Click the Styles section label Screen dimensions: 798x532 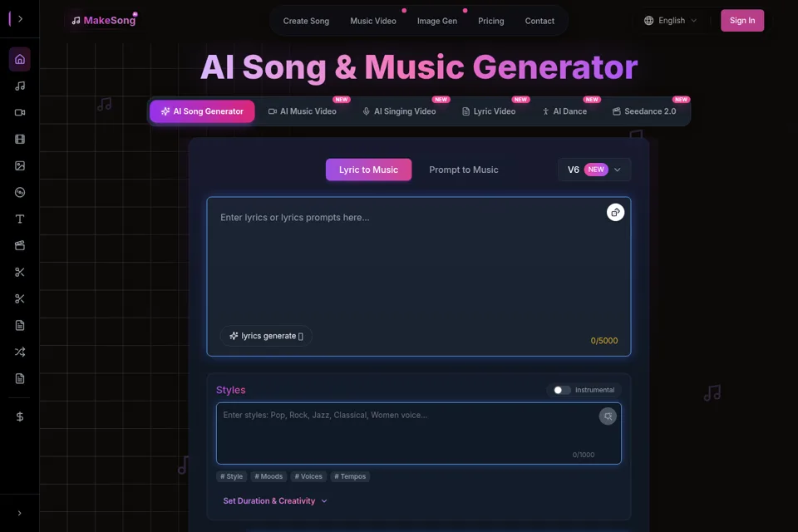coord(230,390)
